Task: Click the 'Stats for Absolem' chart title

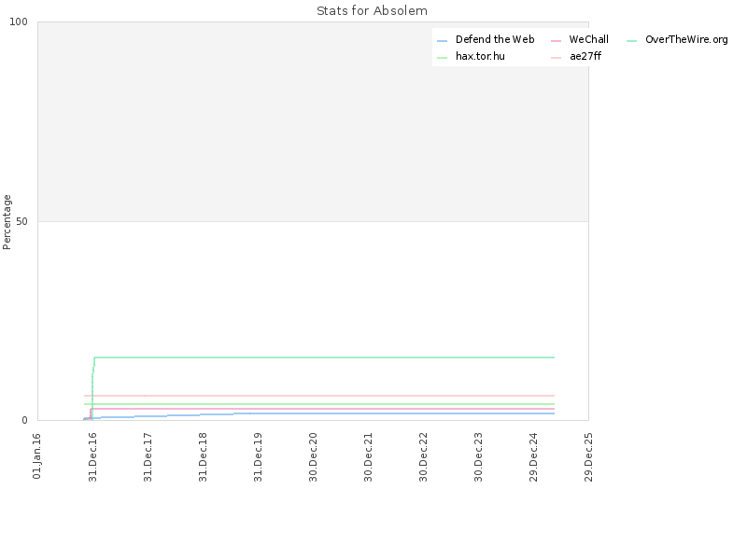Action: (372, 10)
